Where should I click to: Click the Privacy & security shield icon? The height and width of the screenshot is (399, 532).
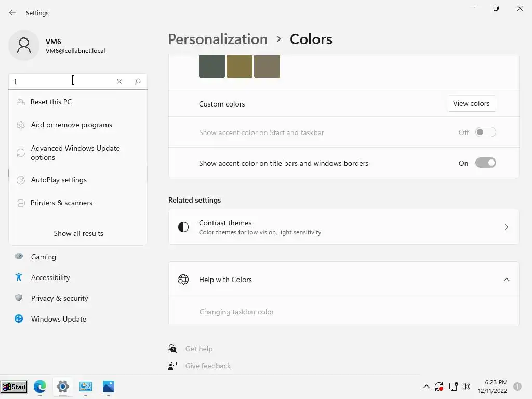click(19, 298)
